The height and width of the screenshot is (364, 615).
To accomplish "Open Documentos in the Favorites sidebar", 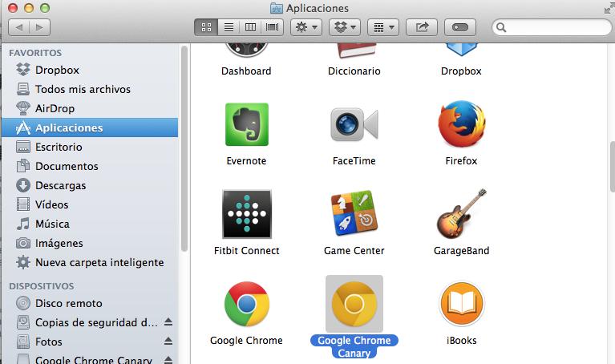I will click(x=67, y=166).
